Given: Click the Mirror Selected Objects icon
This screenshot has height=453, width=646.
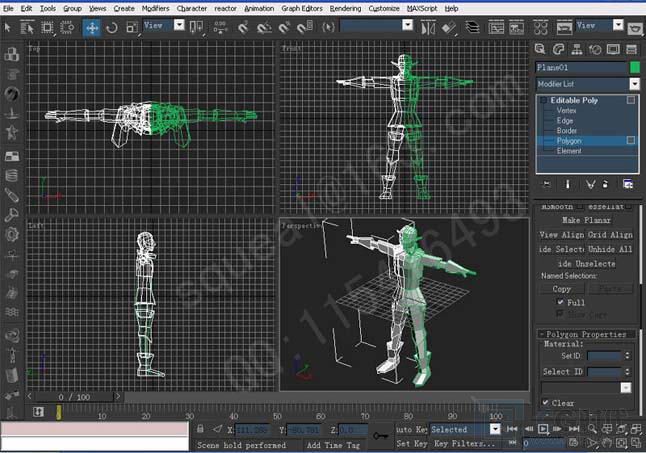Looking at the screenshot, I should pyautogui.click(x=428, y=28).
